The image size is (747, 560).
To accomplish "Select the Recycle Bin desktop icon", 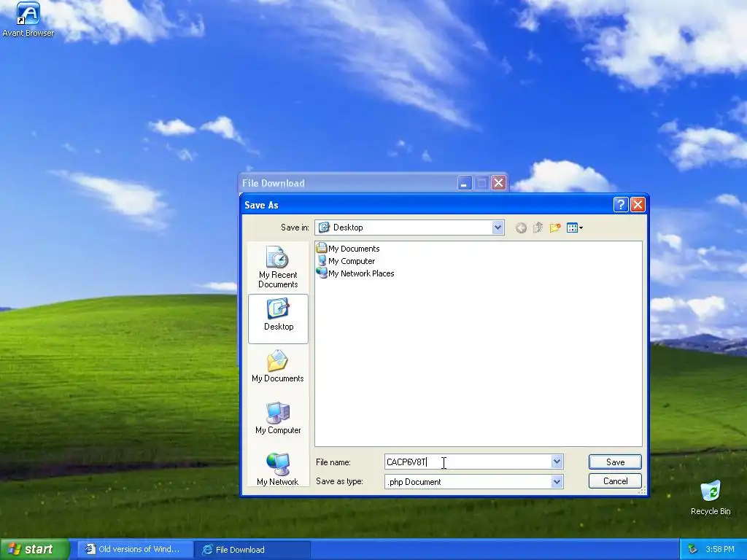I will point(711,497).
